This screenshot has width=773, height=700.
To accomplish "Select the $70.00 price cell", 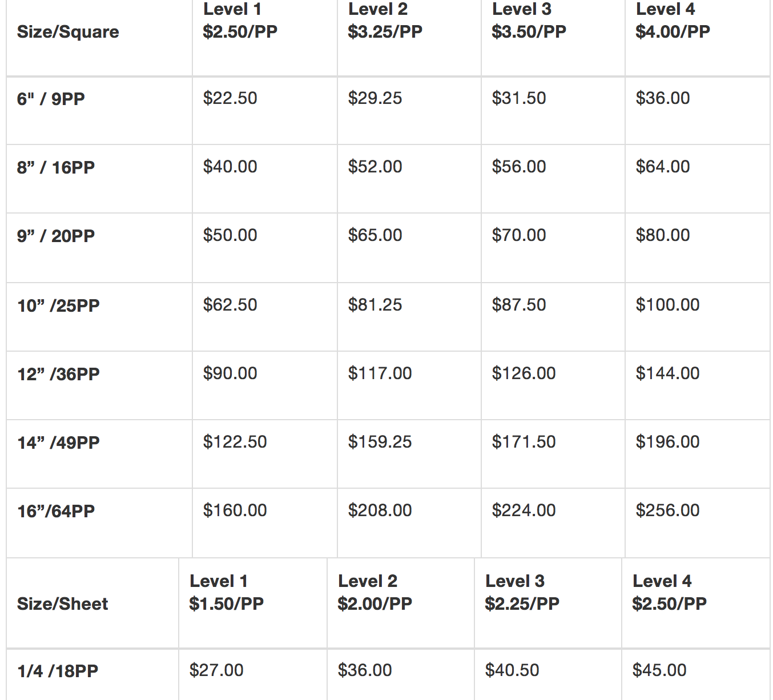I will point(519,235).
